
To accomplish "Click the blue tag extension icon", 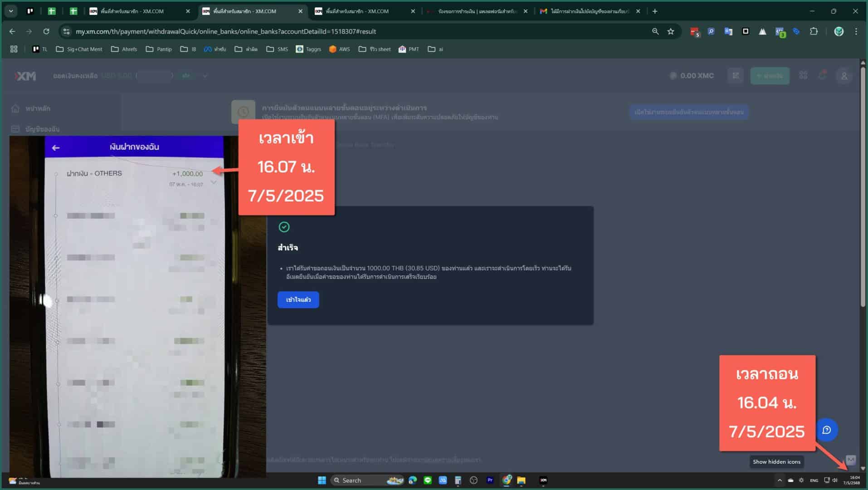I will tap(796, 31).
